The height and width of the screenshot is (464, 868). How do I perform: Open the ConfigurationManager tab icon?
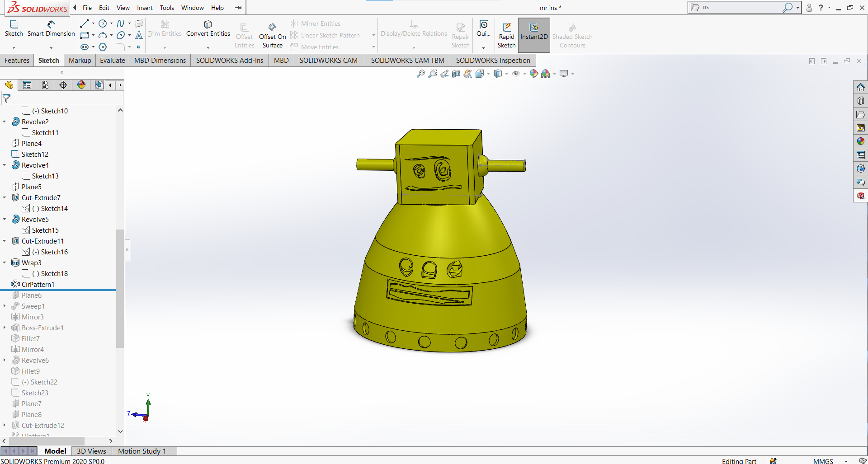click(45, 85)
